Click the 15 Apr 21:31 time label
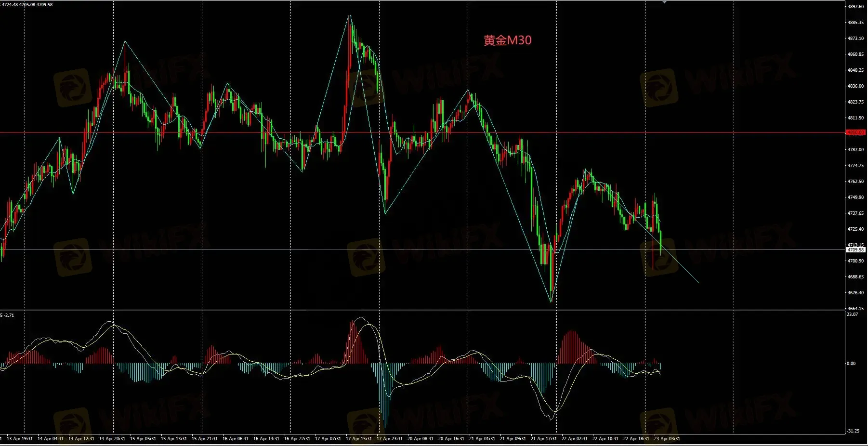Screen dimensions: 868x446 coord(205,439)
